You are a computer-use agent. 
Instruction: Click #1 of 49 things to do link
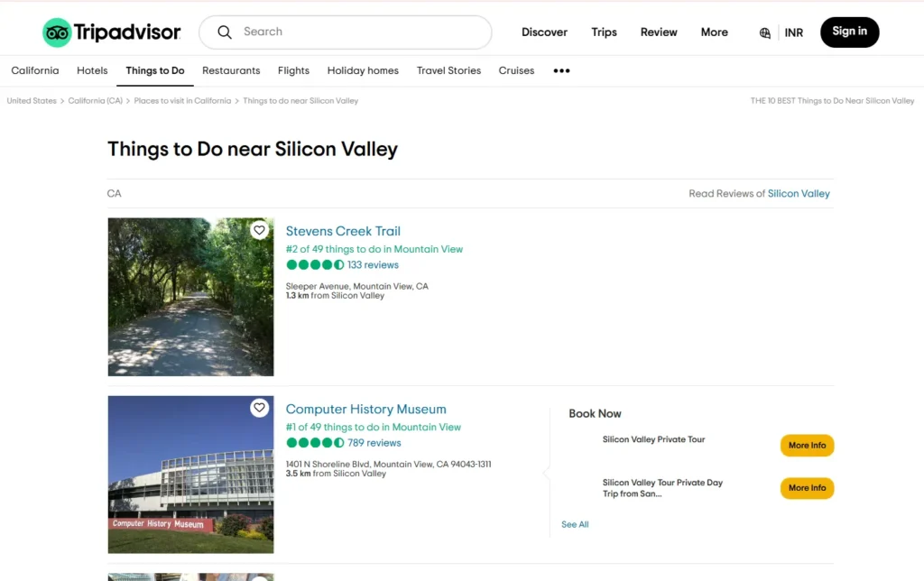pos(374,428)
